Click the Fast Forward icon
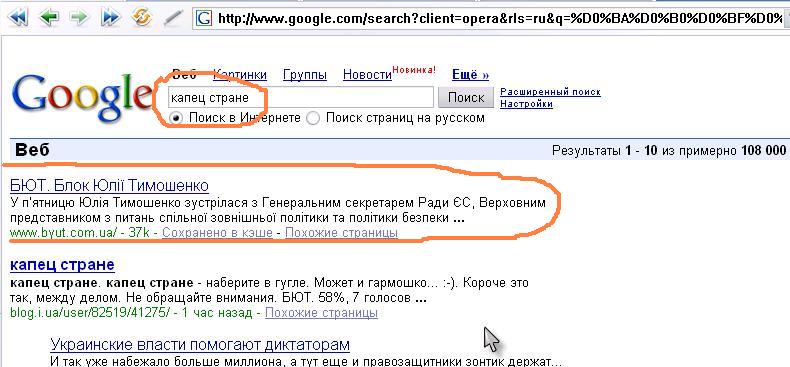790x367 pixels. point(109,18)
